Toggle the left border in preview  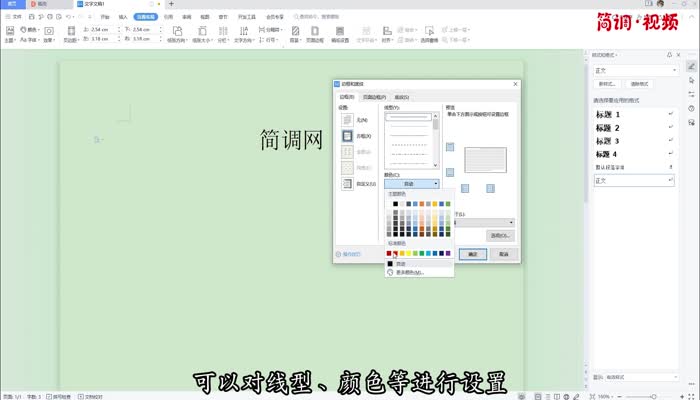click(x=465, y=188)
